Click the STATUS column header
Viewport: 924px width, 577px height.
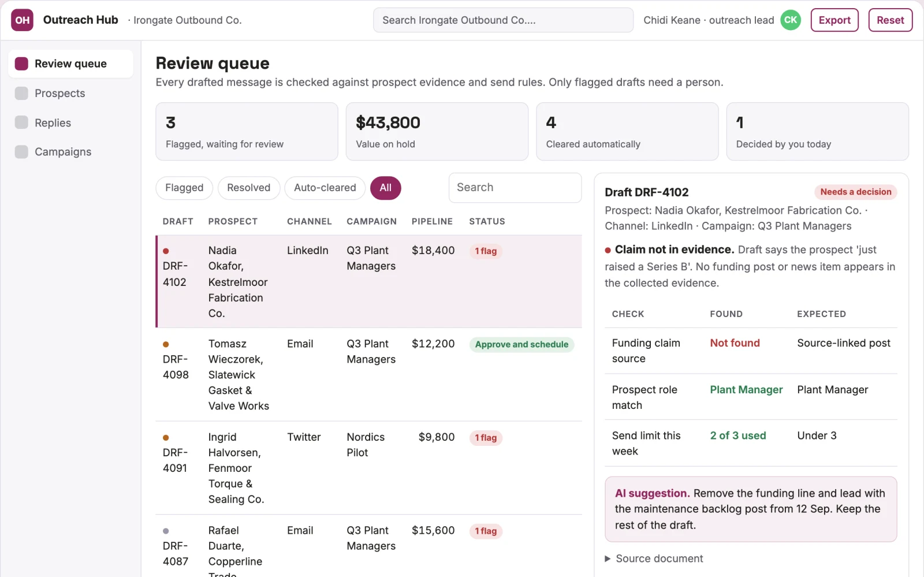tap(487, 221)
